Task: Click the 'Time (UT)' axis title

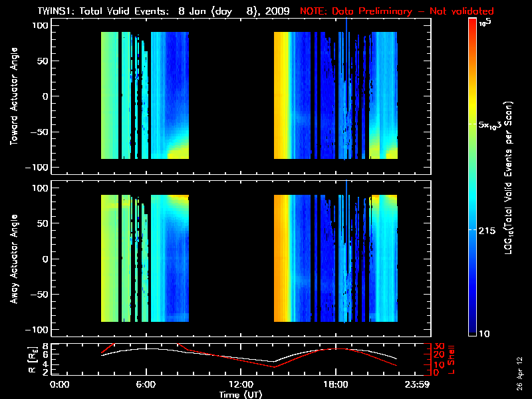Action: pyautogui.click(x=240, y=394)
